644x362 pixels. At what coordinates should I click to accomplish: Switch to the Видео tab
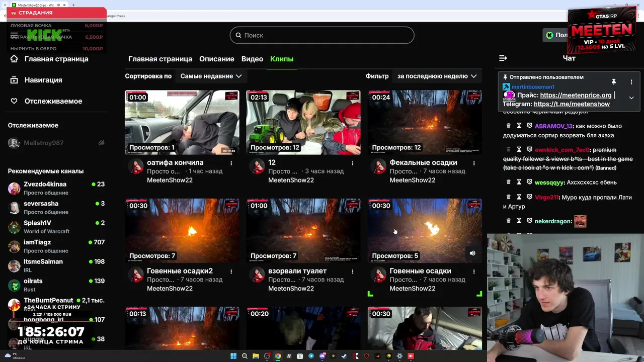point(252,59)
